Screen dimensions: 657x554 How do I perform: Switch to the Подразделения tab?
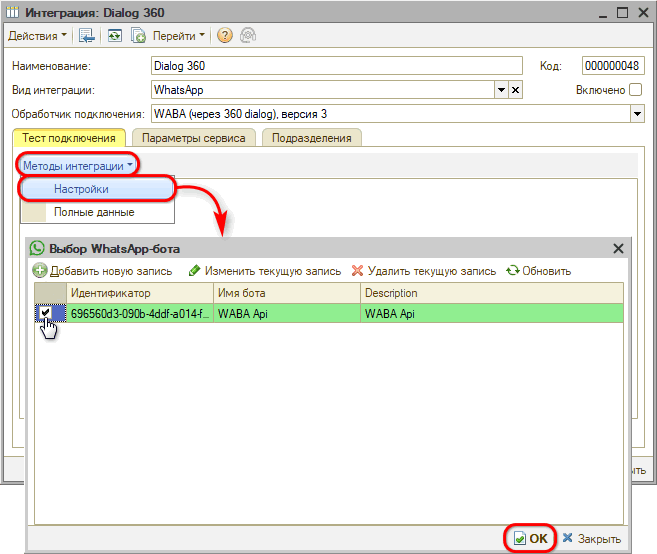(x=311, y=138)
